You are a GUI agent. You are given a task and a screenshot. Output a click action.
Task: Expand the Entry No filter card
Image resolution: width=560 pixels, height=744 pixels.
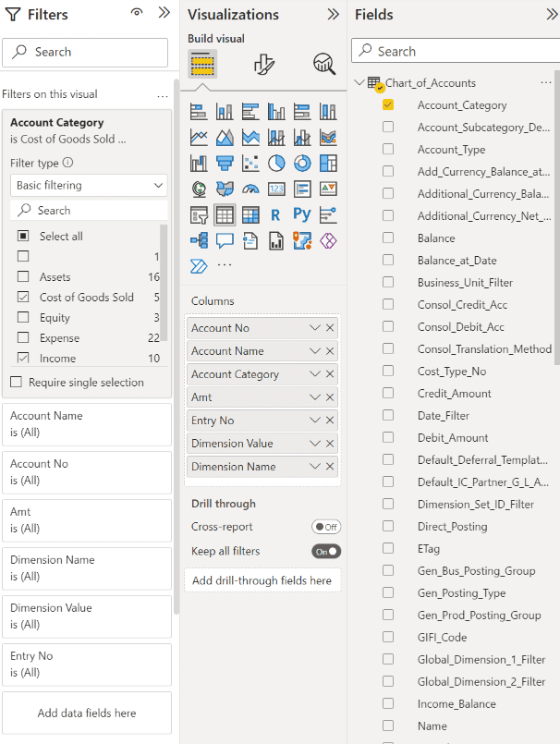click(x=87, y=665)
